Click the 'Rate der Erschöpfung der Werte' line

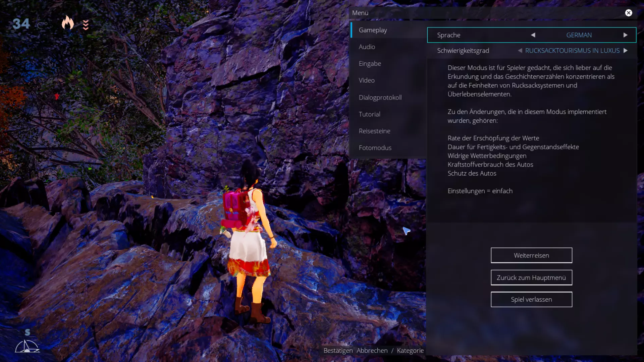(493, 138)
